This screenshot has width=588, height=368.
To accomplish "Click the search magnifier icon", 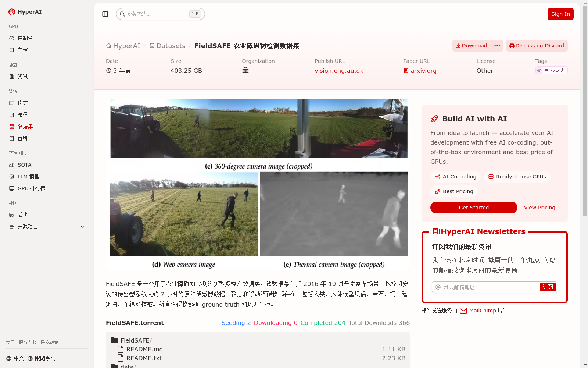I will coord(122,14).
